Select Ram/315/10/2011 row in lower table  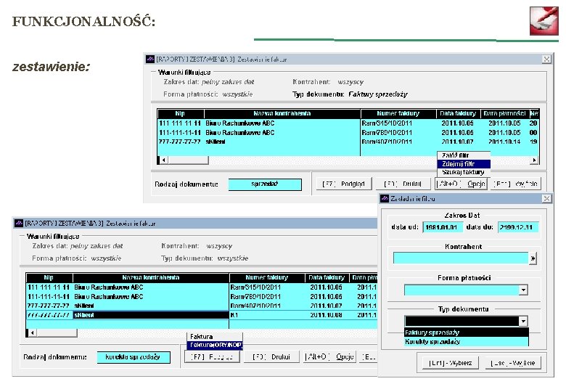coord(202,287)
